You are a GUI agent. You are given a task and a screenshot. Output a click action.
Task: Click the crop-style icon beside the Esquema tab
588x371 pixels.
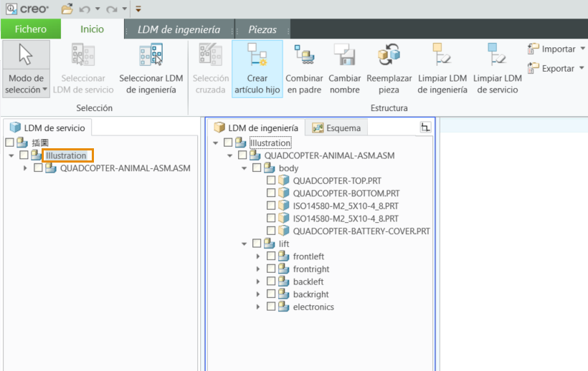coord(425,127)
